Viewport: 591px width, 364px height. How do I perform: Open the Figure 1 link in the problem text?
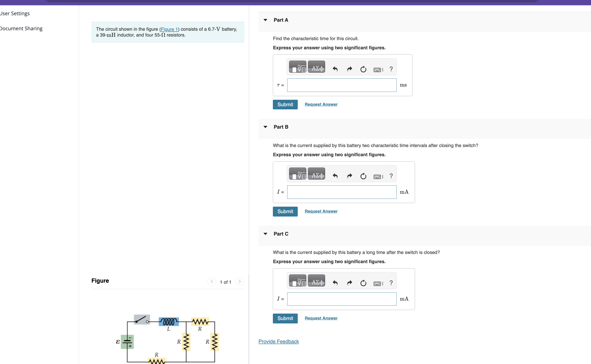pyautogui.click(x=169, y=29)
